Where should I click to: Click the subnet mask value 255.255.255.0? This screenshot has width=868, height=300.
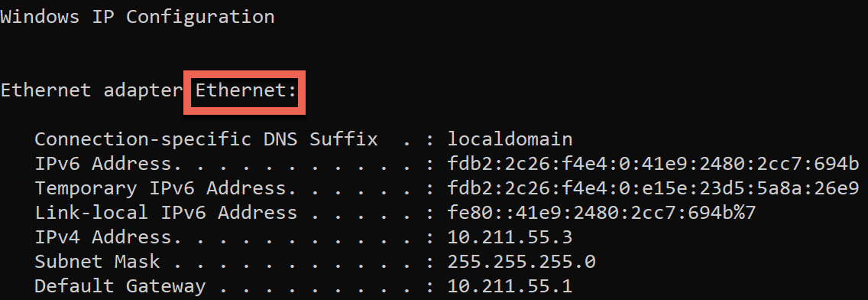pyautogui.click(x=521, y=262)
